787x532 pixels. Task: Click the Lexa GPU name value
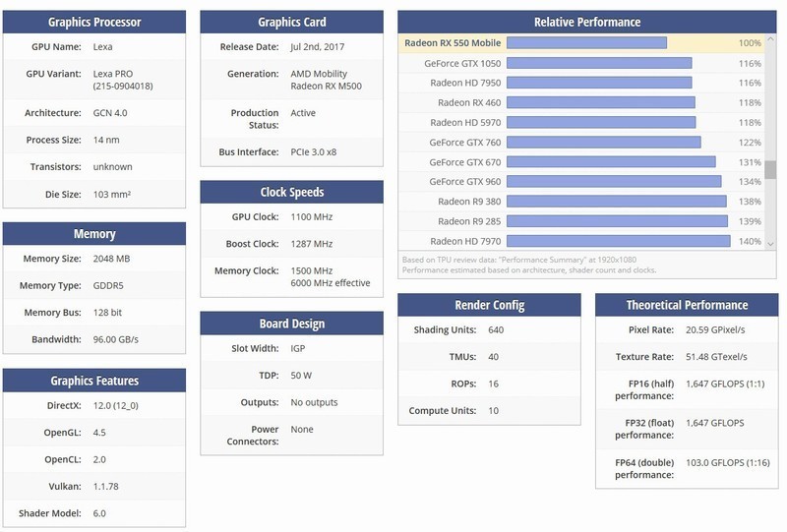[x=103, y=46]
